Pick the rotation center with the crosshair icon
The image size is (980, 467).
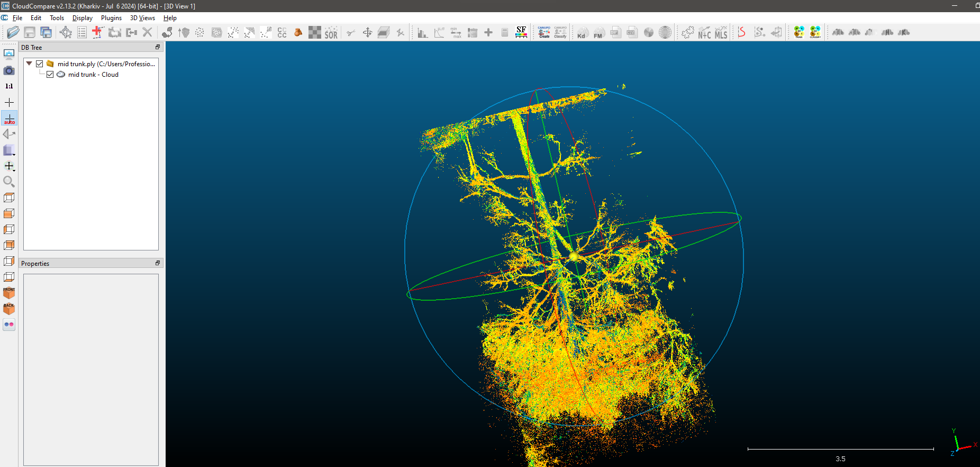click(9, 102)
